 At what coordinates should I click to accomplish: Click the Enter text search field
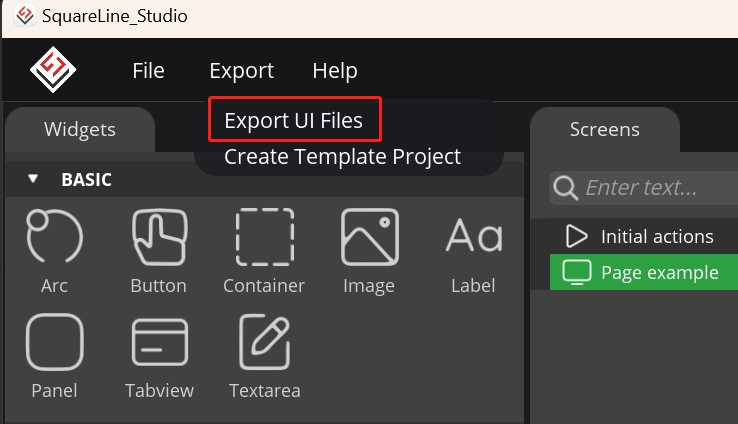pyautogui.click(x=643, y=188)
